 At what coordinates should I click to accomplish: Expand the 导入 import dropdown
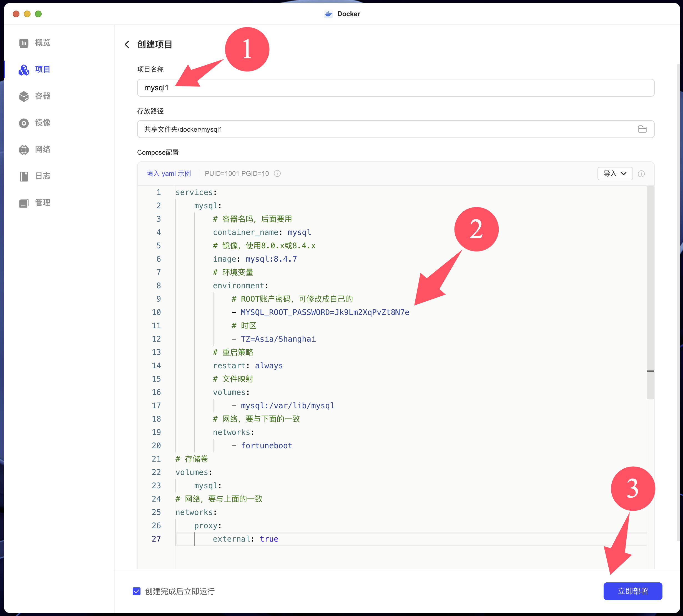click(615, 174)
